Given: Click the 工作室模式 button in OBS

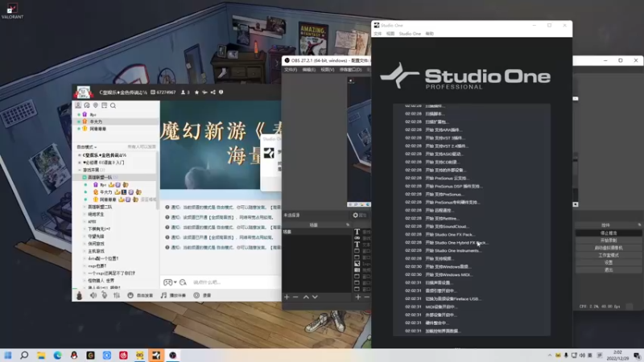Looking at the screenshot, I should 609,255.
